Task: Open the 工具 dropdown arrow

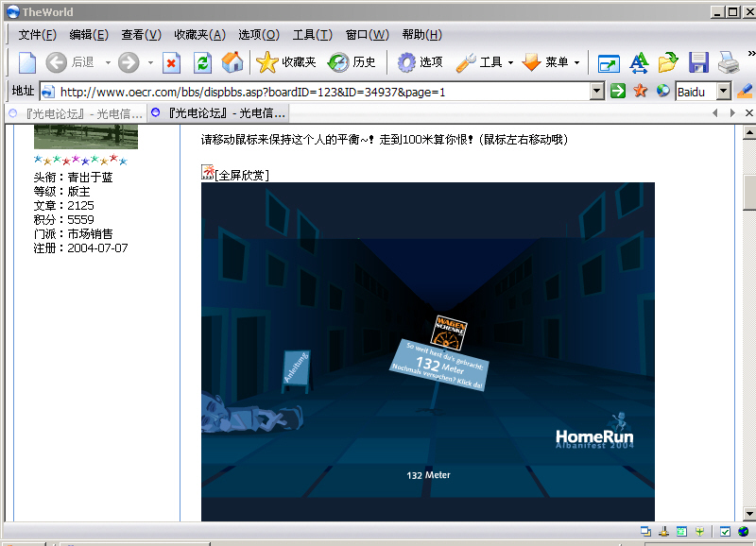Action: pos(510,62)
